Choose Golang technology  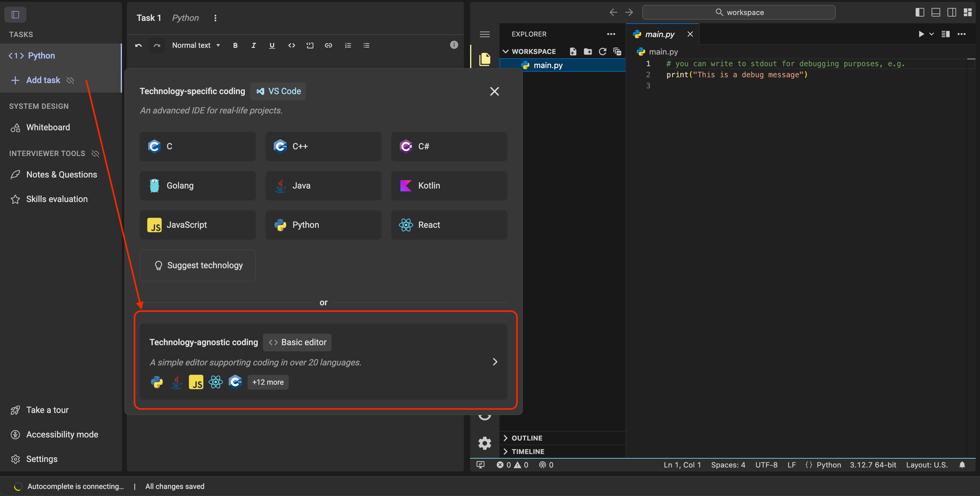197,185
